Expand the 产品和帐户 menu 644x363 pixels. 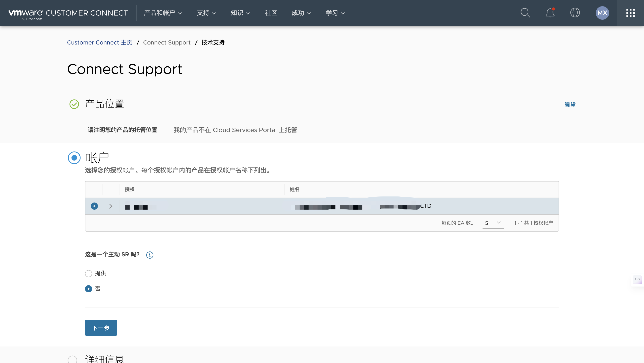(x=163, y=13)
